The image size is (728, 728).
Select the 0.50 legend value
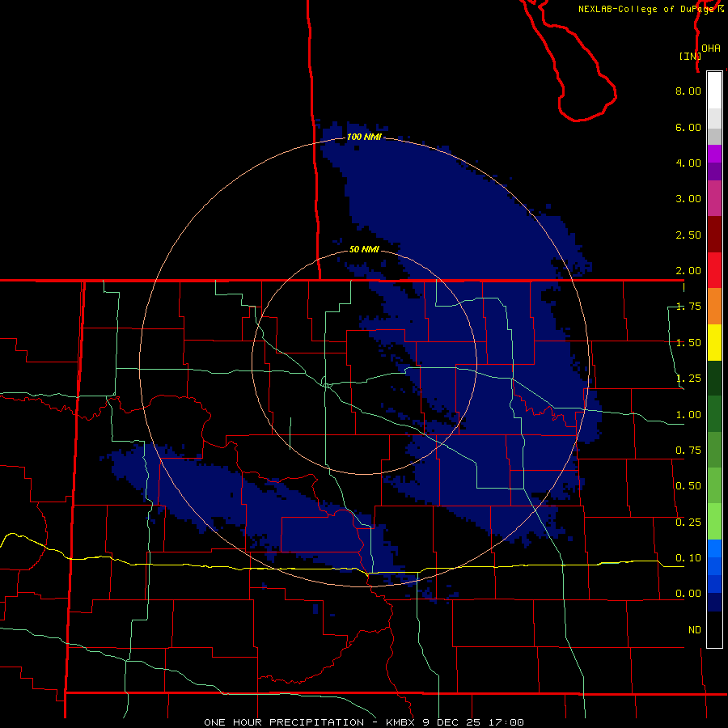(x=688, y=486)
